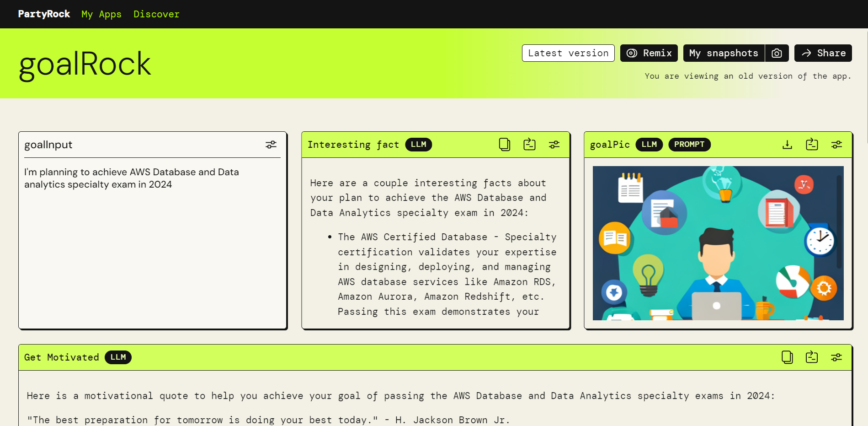Click the goalPic widget scrollbar
Viewport: 868px width, 426px height.
(x=839, y=222)
